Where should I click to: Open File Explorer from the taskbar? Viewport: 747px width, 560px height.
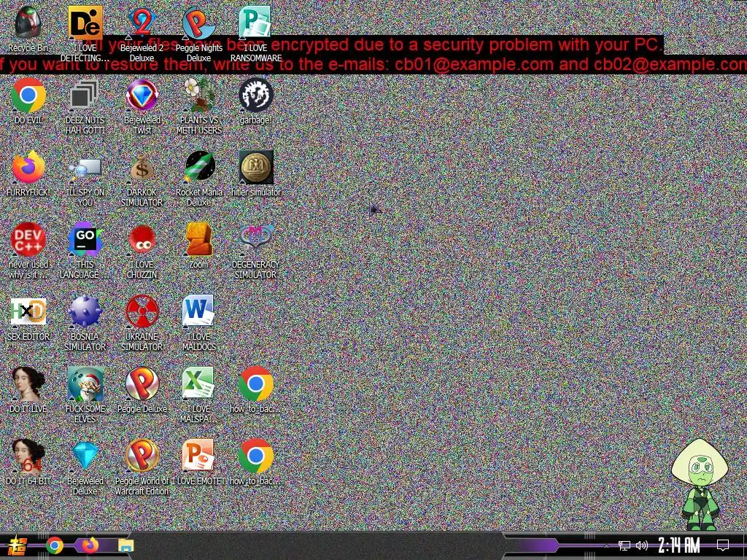(125, 545)
